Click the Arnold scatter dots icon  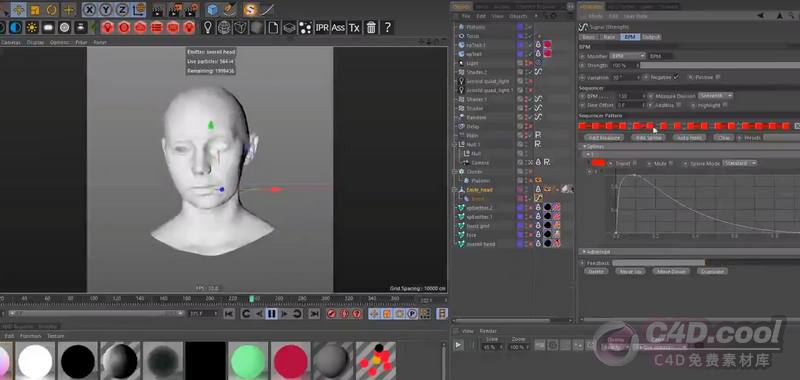[306, 28]
